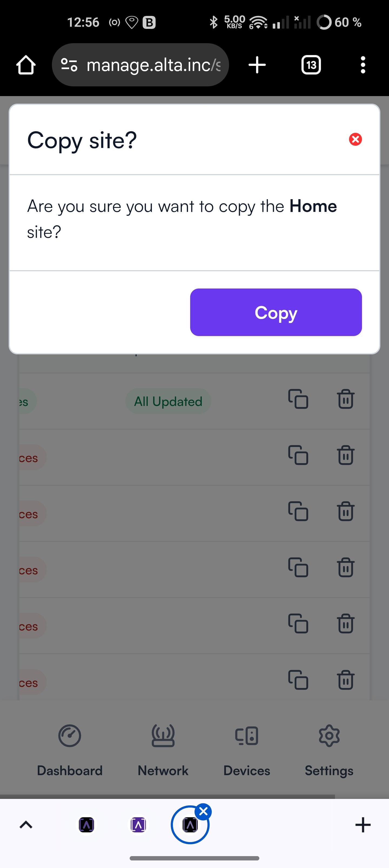
Task: Confirm with the purple Copy button
Action: tap(276, 312)
